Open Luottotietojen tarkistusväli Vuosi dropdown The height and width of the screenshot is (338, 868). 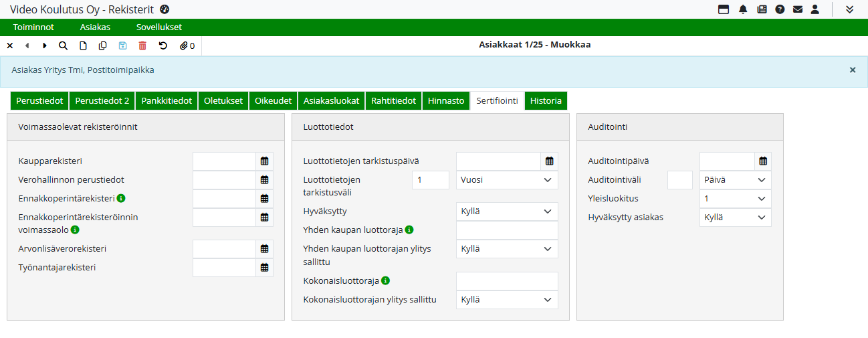pos(507,180)
